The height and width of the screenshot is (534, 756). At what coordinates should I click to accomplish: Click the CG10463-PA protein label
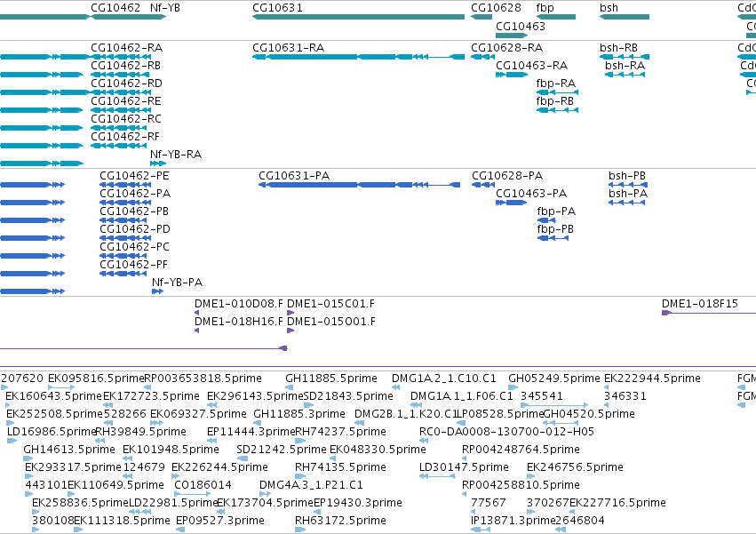[531, 194]
